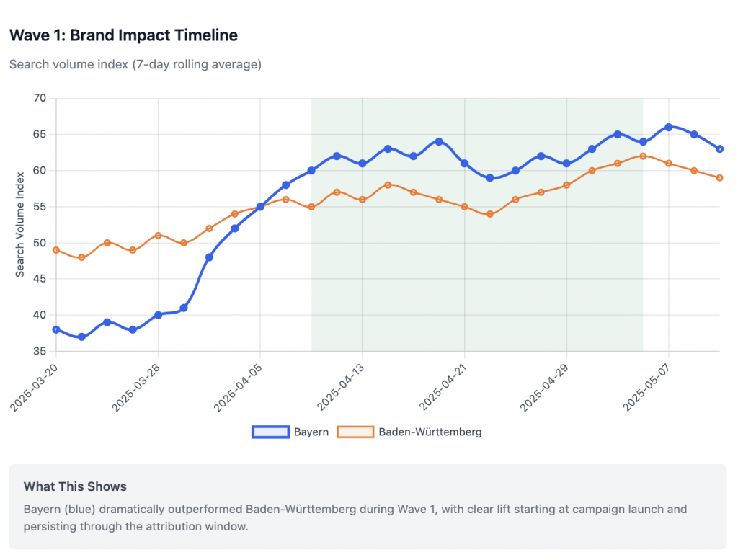Click Bayern's first data point on 2025-03-20
The width and height of the screenshot is (738, 560).
pyautogui.click(x=56, y=329)
